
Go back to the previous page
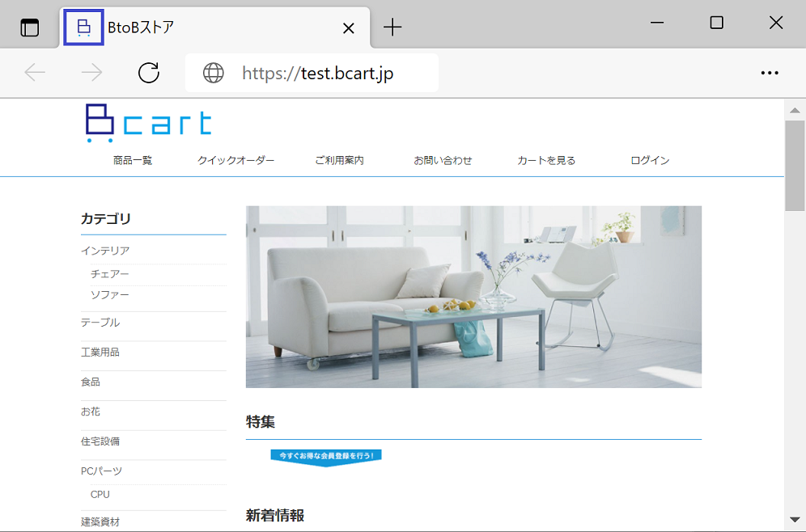tap(35, 73)
